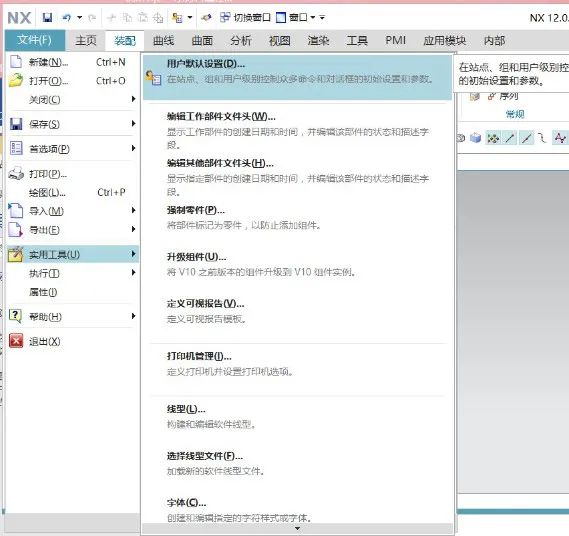Viewport: 569px width, 536px height.
Task: Choose 新建(N) new file menu item
Action: 72,62
